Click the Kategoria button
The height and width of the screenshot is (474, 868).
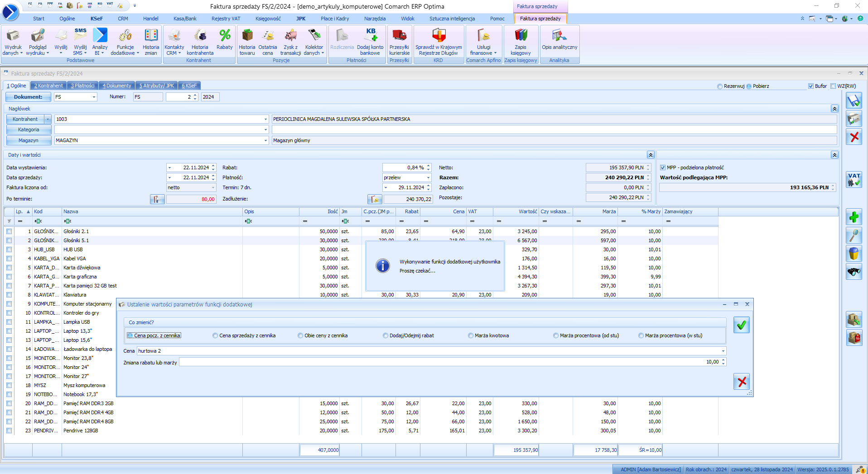pyautogui.click(x=29, y=129)
